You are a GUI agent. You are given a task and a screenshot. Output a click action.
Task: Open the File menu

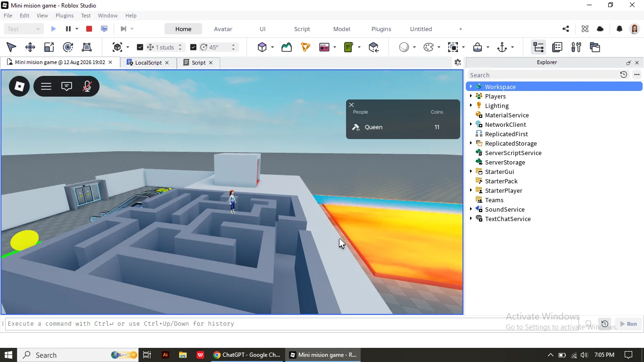tap(8, 16)
